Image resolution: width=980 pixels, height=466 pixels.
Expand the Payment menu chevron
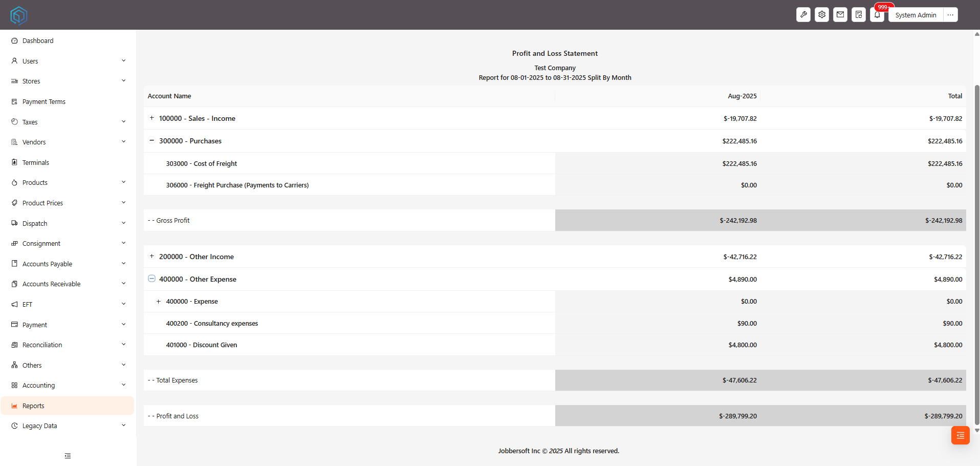click(123, 325)
